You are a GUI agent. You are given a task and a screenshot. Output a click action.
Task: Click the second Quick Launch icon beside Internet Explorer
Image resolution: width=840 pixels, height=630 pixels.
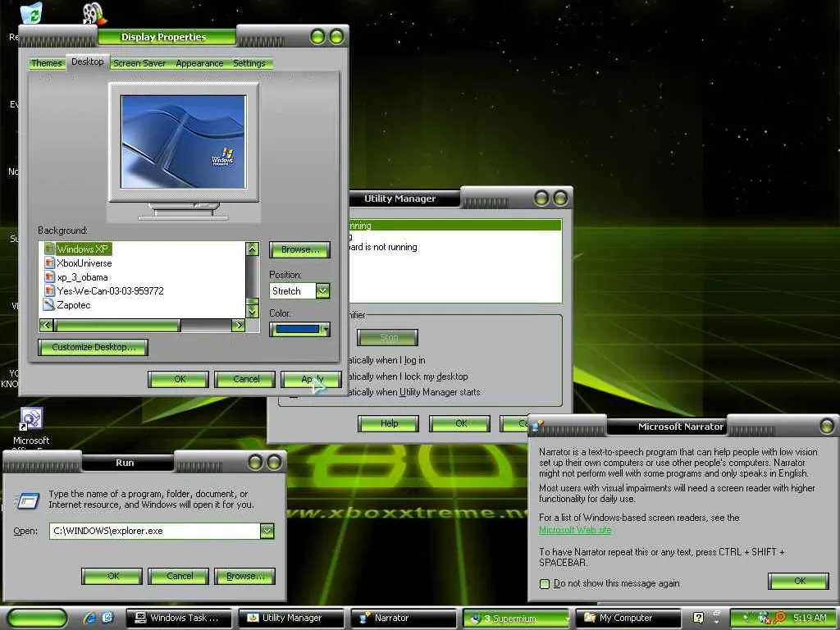(x=107, y=618)
